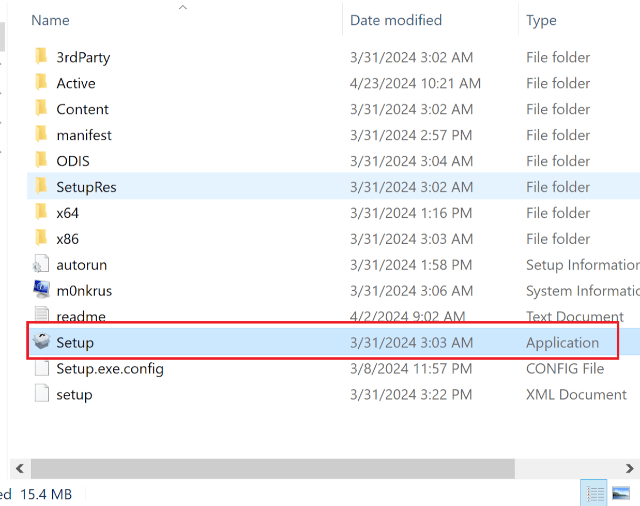Click the Setup application installer icon

(41, 342)
